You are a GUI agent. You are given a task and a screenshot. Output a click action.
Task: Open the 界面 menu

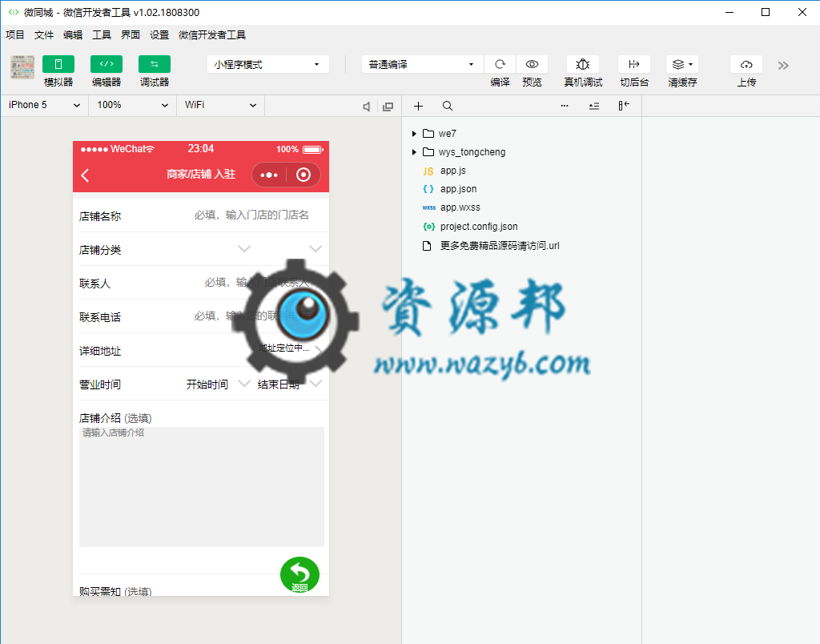[x=131, y=35]
